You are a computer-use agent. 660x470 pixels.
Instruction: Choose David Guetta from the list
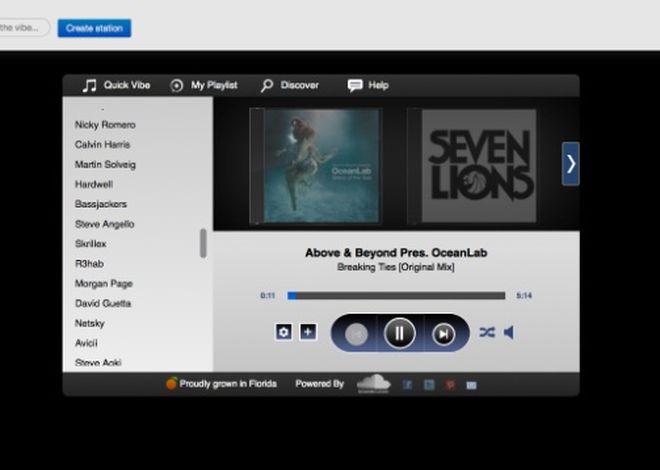(x=103, y=303)
